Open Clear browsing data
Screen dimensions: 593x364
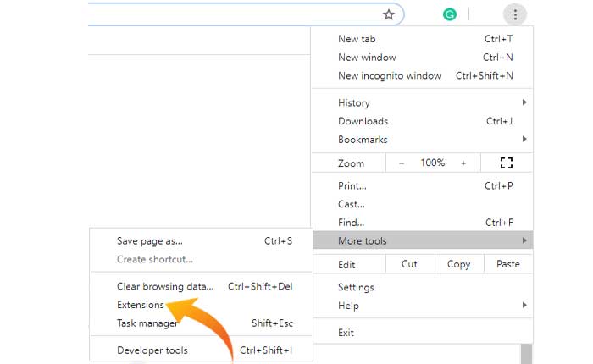pos(165,286)
